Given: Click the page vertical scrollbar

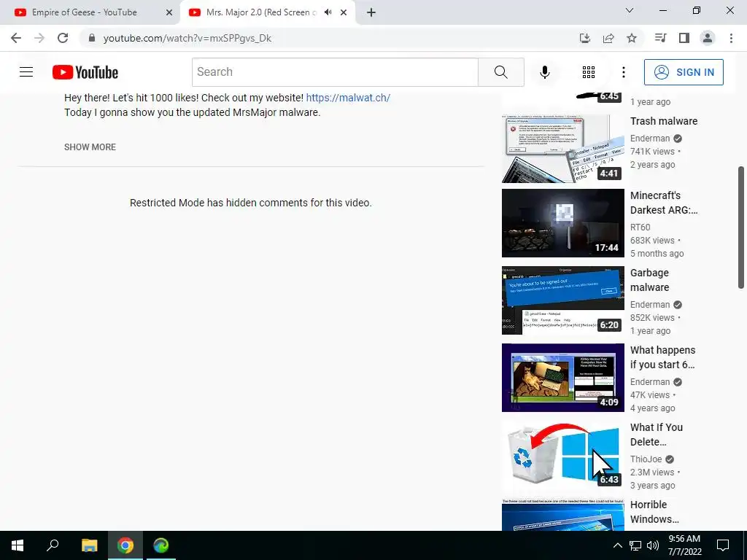Looking at the screenshot, I should pos(741,227).
